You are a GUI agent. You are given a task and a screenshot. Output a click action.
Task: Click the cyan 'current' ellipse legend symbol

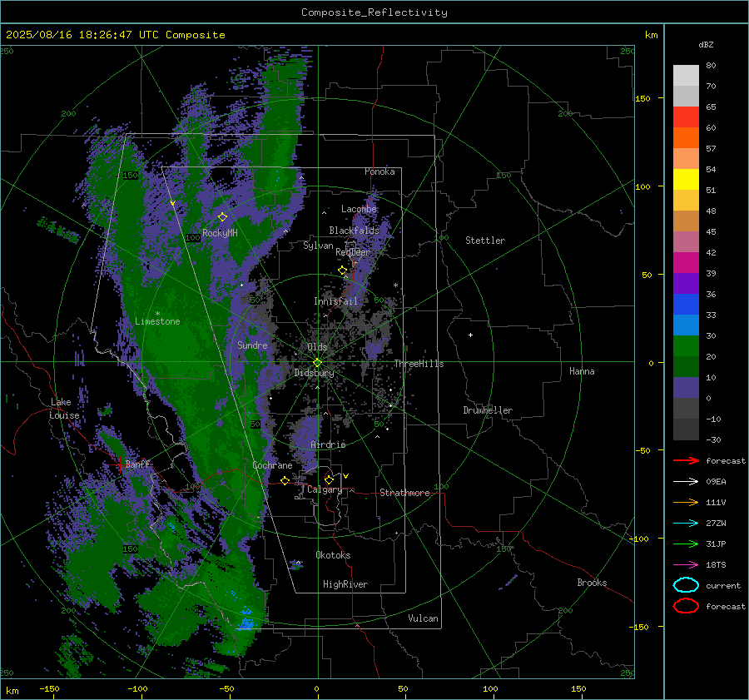(686, 585)
